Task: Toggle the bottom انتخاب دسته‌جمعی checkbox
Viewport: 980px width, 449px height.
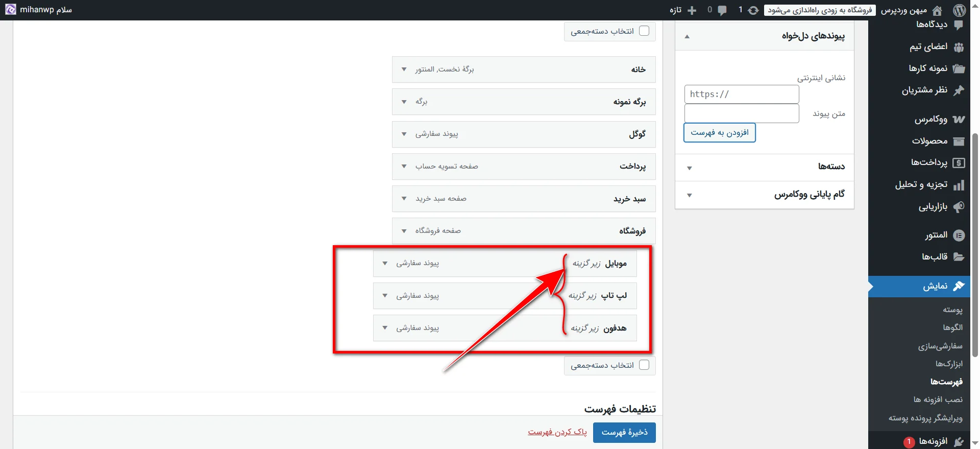Action: (x=644, y=365)
